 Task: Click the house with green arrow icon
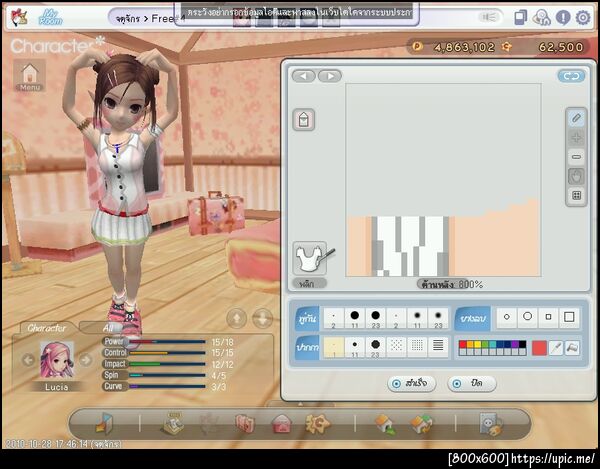(386, 424)
